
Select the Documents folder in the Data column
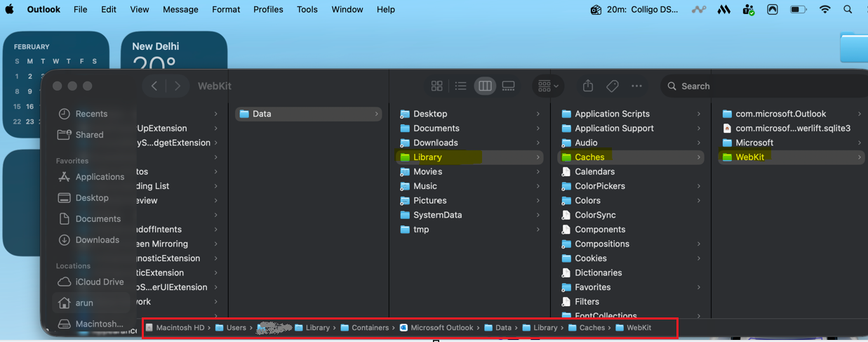[469, 129]
